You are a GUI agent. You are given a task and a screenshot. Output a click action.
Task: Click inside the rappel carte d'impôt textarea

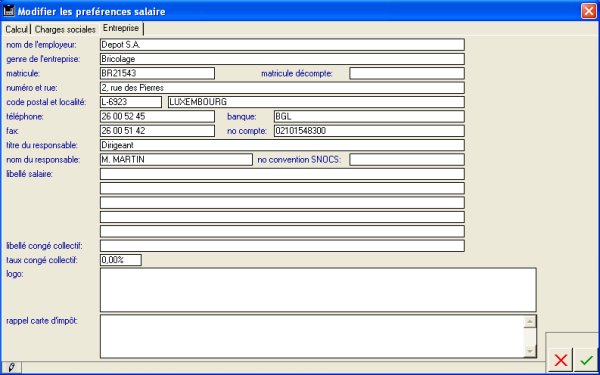(x=311, y=336)
